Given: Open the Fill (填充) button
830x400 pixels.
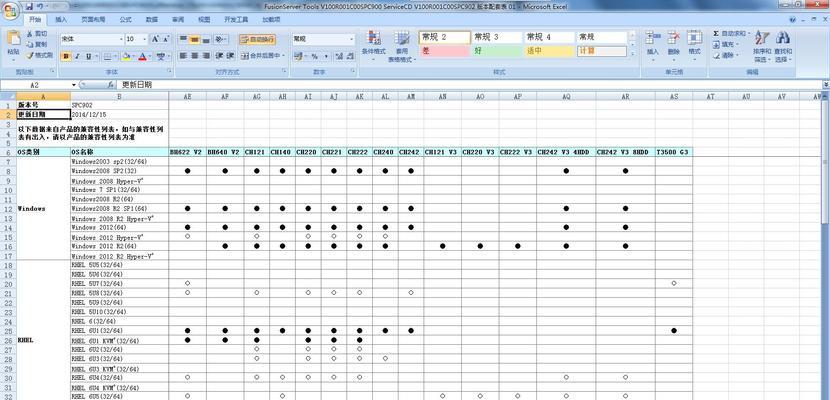Looking at the screenshot, I should [725, 44].
